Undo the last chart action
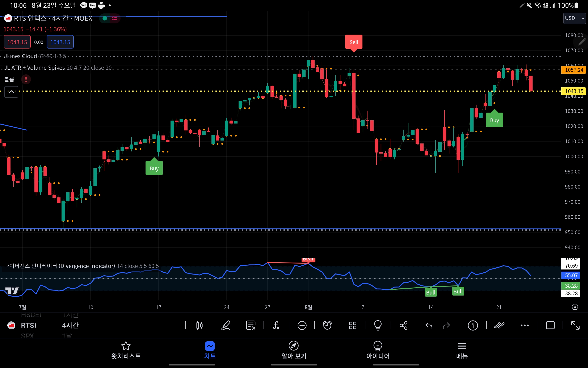The width and height of the screenshot is (588, 368). tap(429, 325)
